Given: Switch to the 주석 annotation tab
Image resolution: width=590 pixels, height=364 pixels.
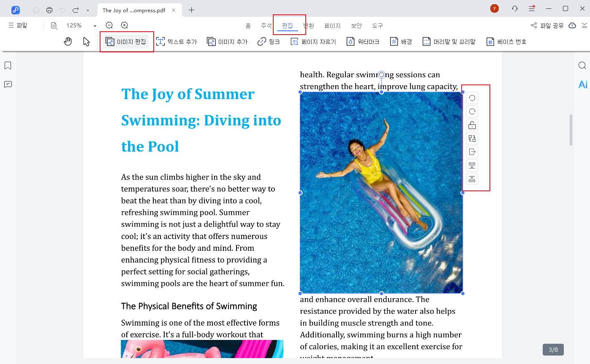Looking at the screenshot, I should pyautogui.click(x=266, y=26).
